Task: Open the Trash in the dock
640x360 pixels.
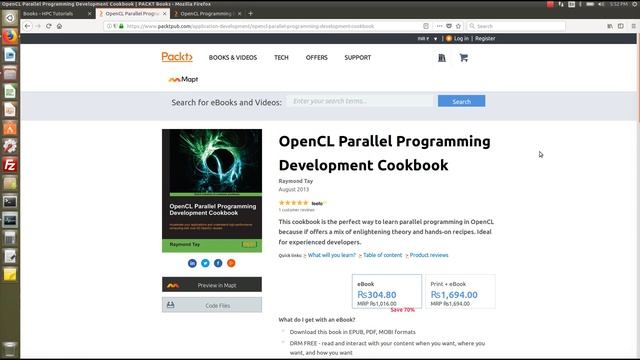Action: coord(10,349)
